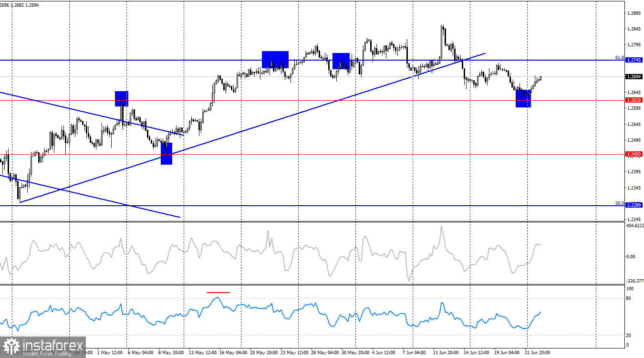The width and height of the screenshot is (644, 358).
Task: Click the 21 Jun 20:00 time label
Action: pyautogui.click(x=539, y=353)
